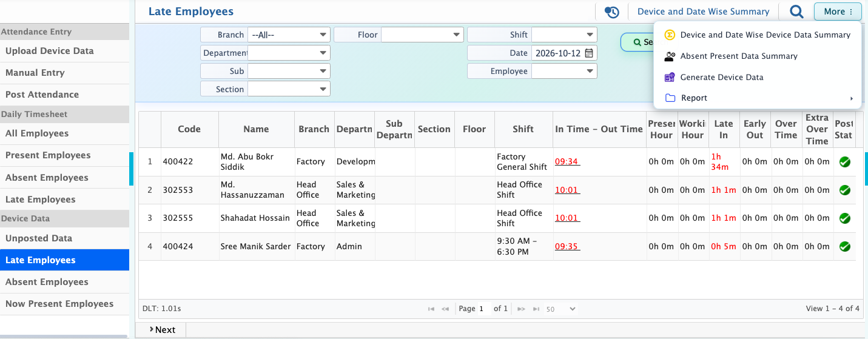Open Absent Employees under Daily Timesheet
Screen dimensions: 868x339
64,178
